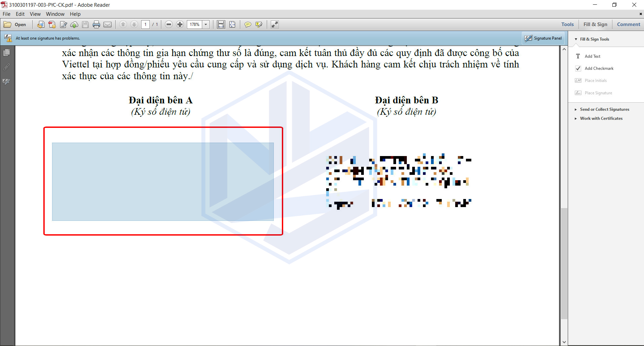Open the page thumbnails side panel icon

pos(6,53)
